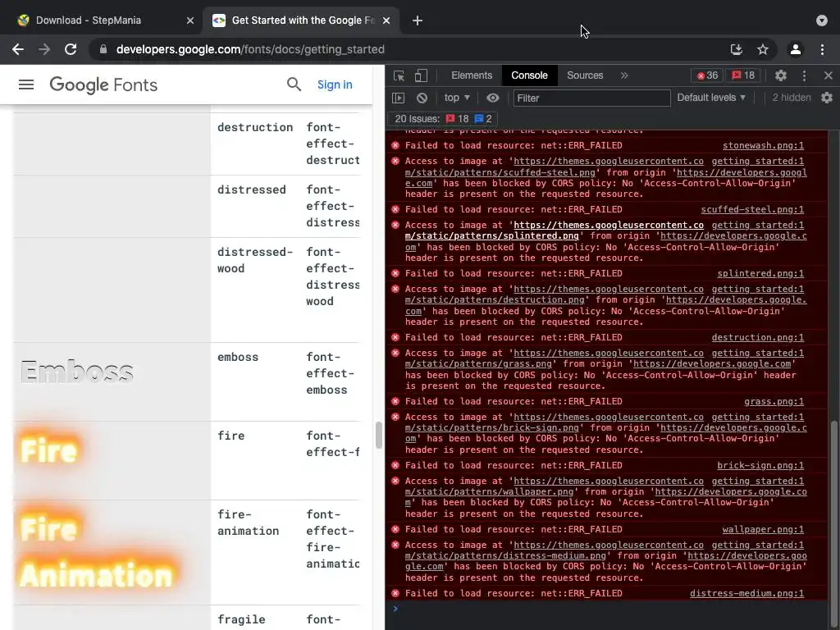The width and height of the screenshot is (840, 630).
Task: Bookmark this page with the star icon
Action: (763, 49)
